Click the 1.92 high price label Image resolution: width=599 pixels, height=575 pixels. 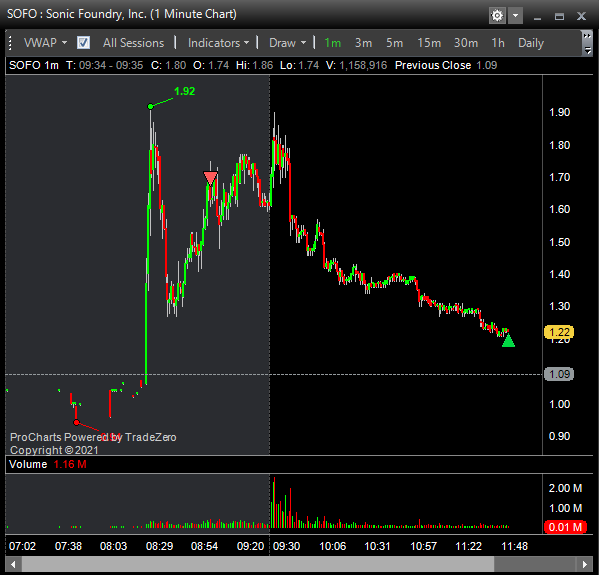pyautogui.click(x=185, y=91)
